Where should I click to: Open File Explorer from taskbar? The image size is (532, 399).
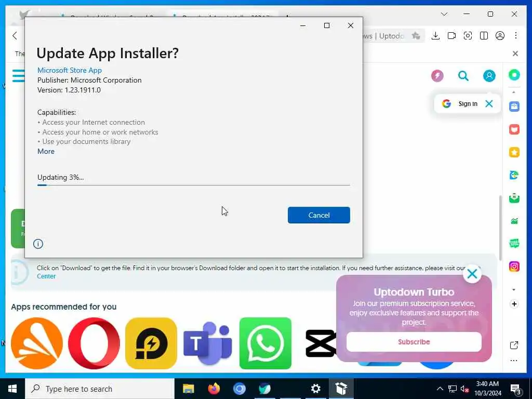tap(188, 389)
